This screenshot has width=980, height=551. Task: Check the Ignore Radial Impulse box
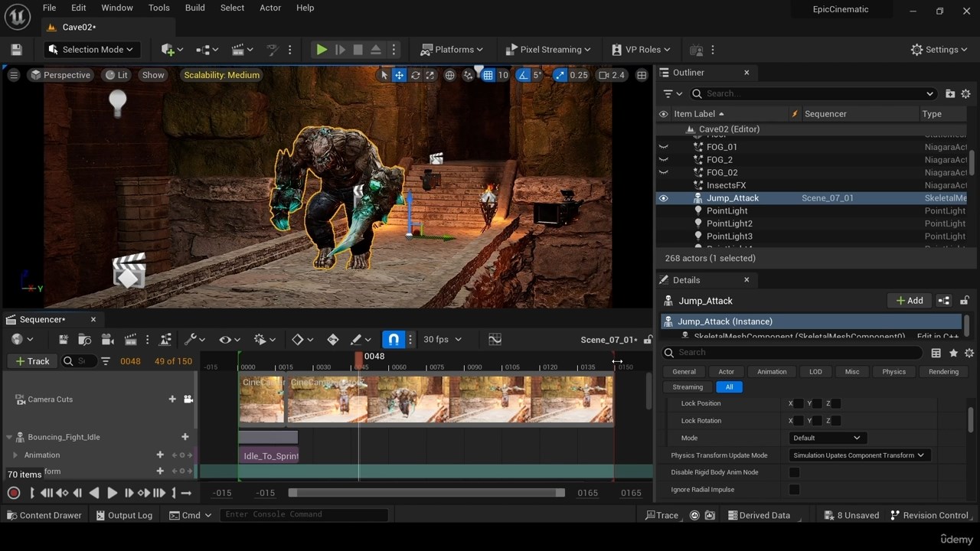pyautogui.click(x=794, y=490)
